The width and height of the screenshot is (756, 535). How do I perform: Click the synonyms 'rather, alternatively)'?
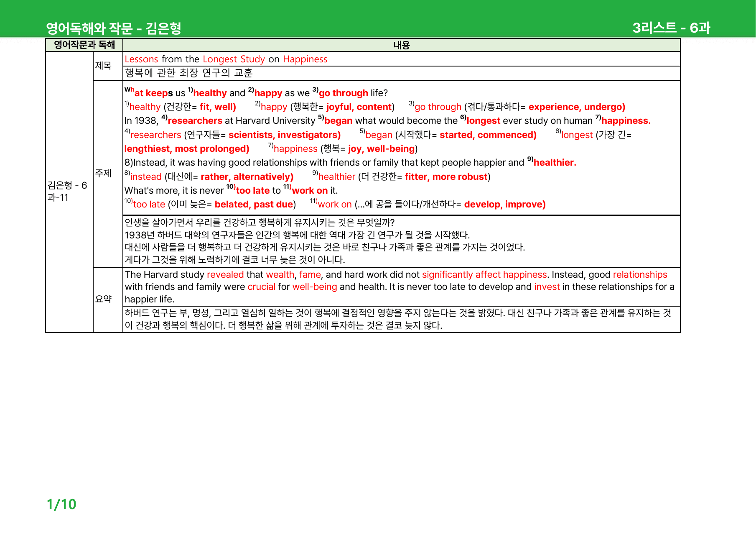[x=247, y=177]
